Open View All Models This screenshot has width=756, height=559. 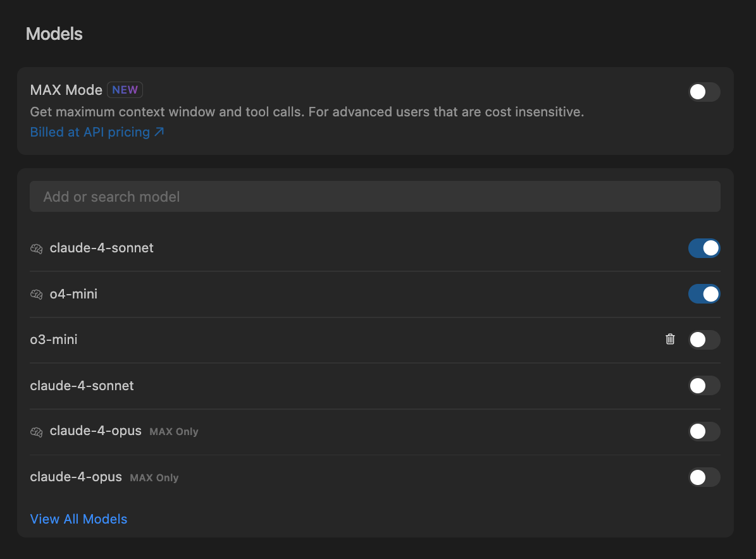pos(78,519)
